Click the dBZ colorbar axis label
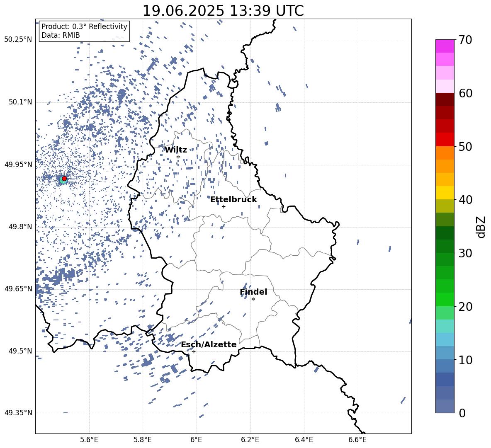 click(481, 227)
